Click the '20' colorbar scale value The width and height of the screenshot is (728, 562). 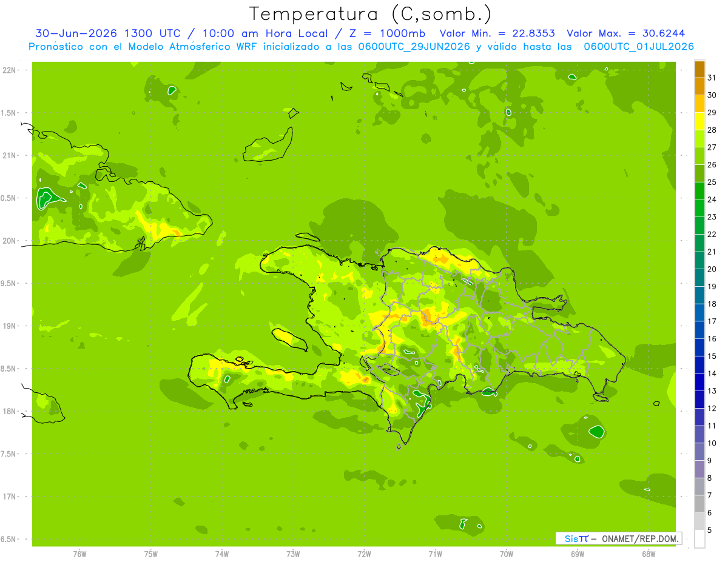712,269
